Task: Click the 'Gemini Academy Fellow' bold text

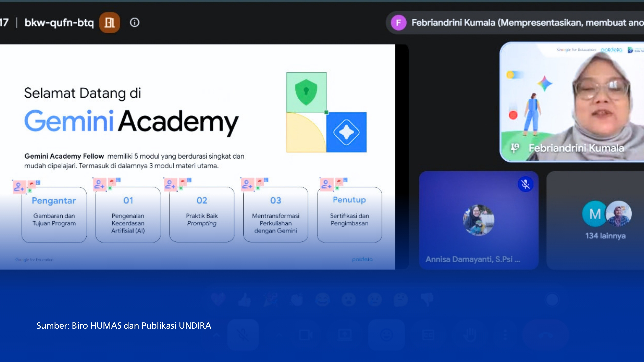Action: point(64,156)
